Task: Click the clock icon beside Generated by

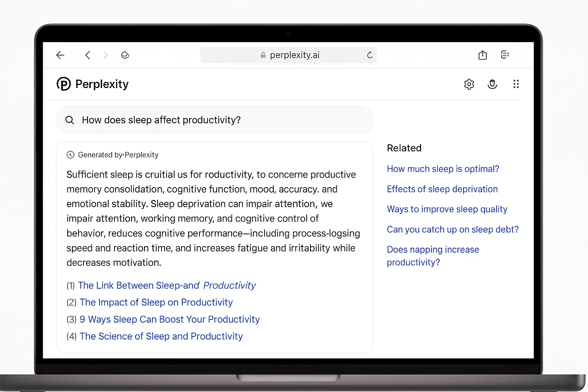Action: [70, 155]
